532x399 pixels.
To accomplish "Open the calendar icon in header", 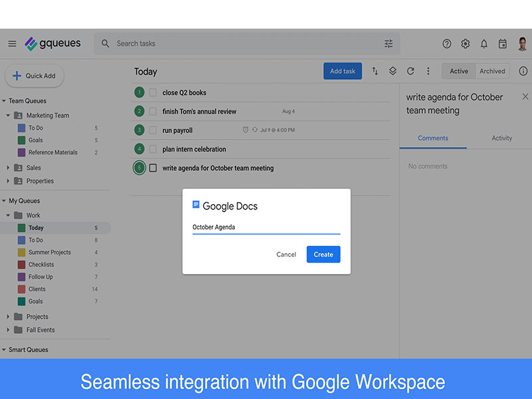I will tap(503, 44).
